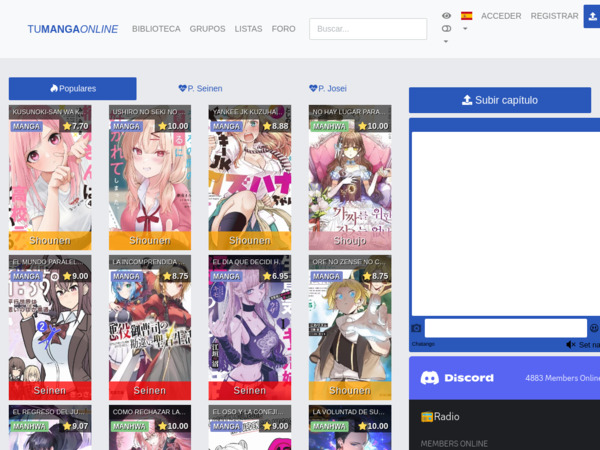Click the Radio channel icon
The height and width of the screenshot is (450, 600).
tap(427, 416)
